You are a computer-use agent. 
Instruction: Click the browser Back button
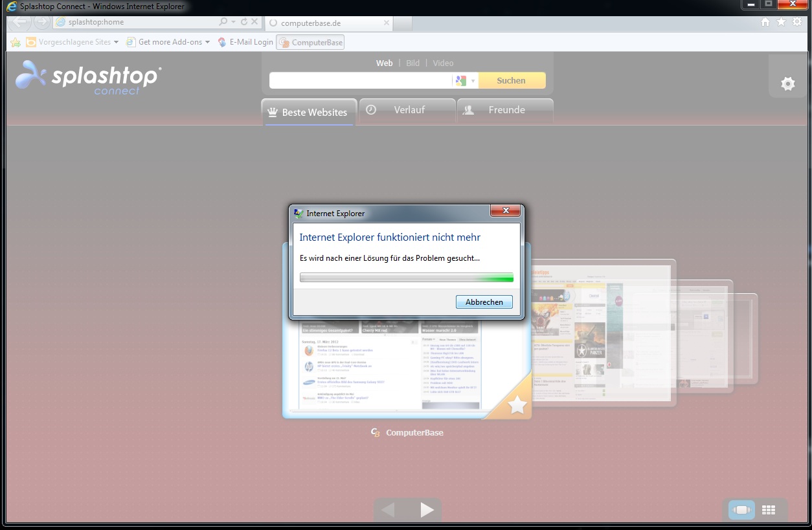[20, 22]
